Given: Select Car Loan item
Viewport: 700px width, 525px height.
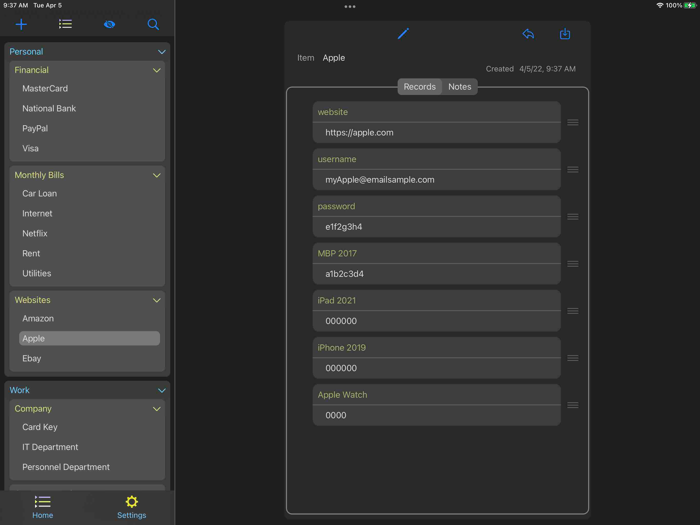Looking at the screenshot, I should (x=40, y=194).
